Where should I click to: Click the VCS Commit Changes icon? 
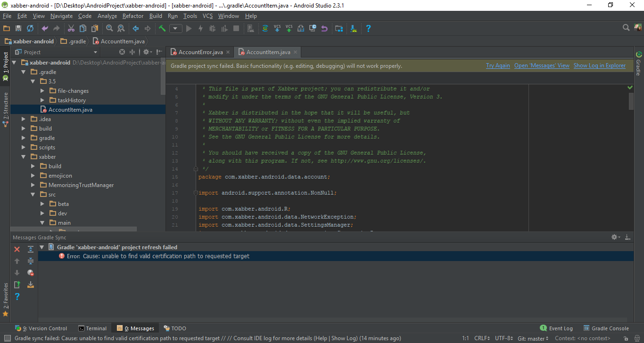(x=289, y=28)
